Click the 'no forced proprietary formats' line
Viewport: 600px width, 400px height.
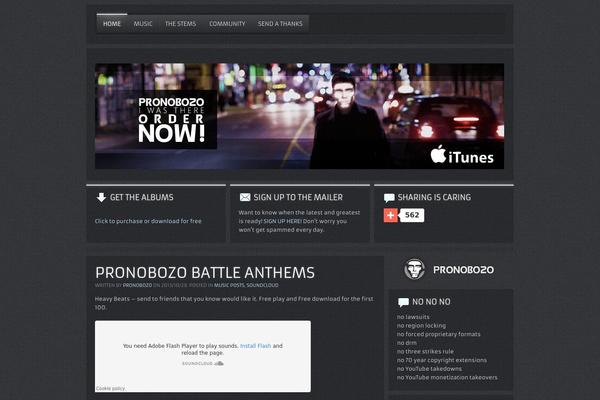click(x=439, y=334)
